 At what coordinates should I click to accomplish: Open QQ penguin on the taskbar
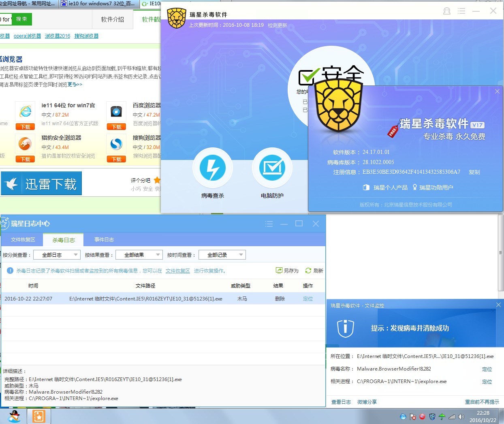(15, 416)
